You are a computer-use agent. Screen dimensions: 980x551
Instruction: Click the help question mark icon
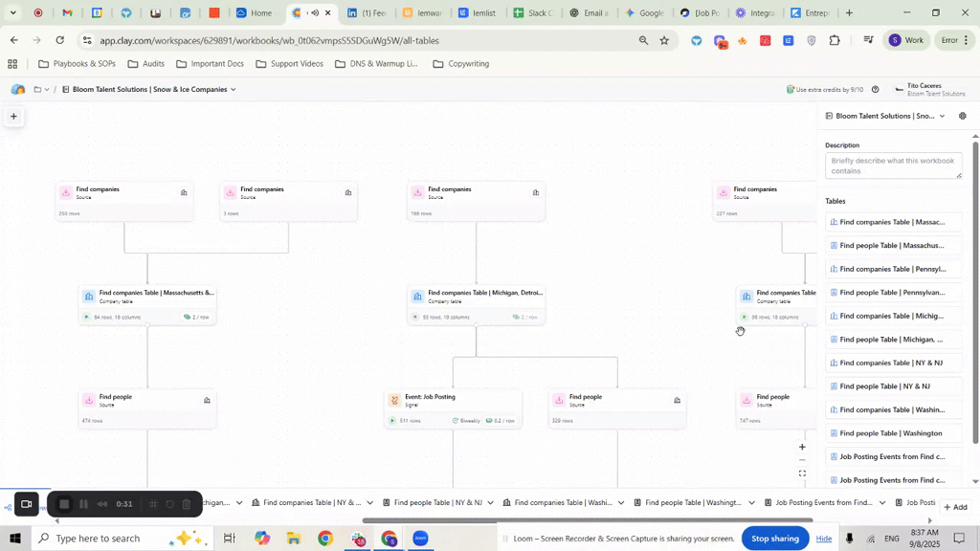click(x=875, y=89)
